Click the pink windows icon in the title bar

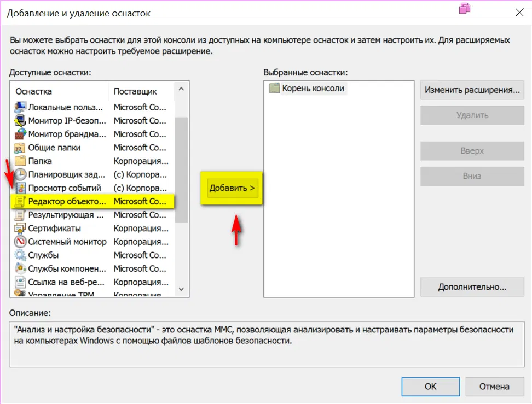[x=465, y=8]
